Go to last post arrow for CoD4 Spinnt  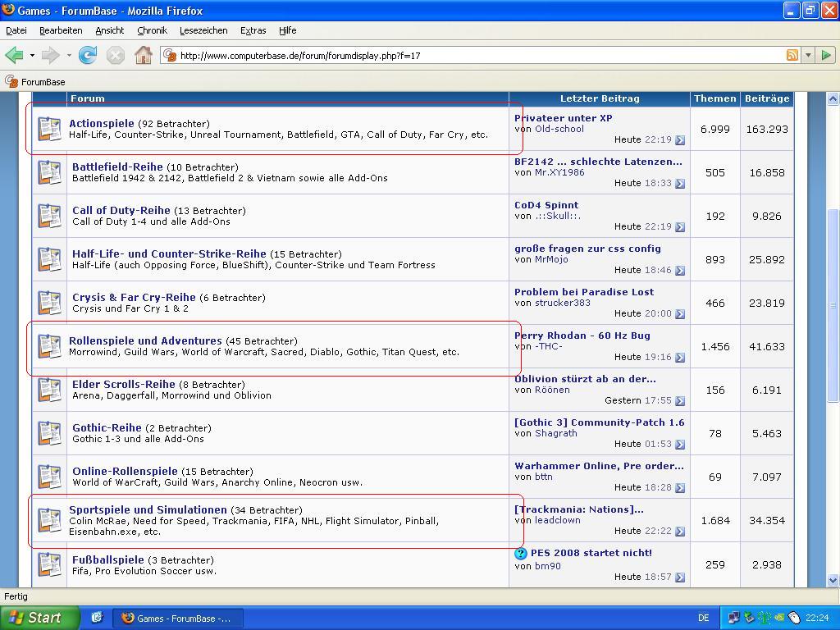click(x=680, y=226)
